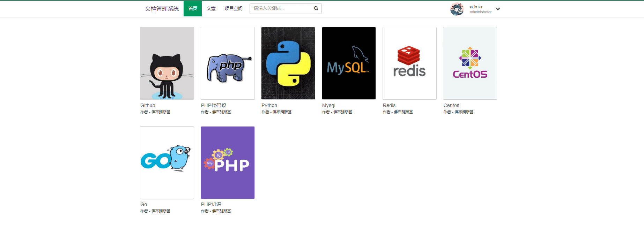Click the Python project title

pos(269,105)
